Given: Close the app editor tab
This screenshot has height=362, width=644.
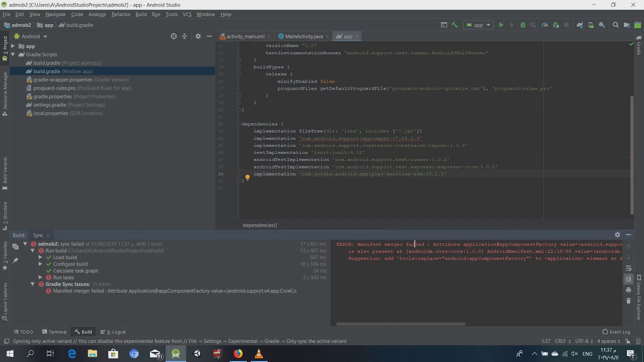Looking at the screenshot, I should coord(358,36).
